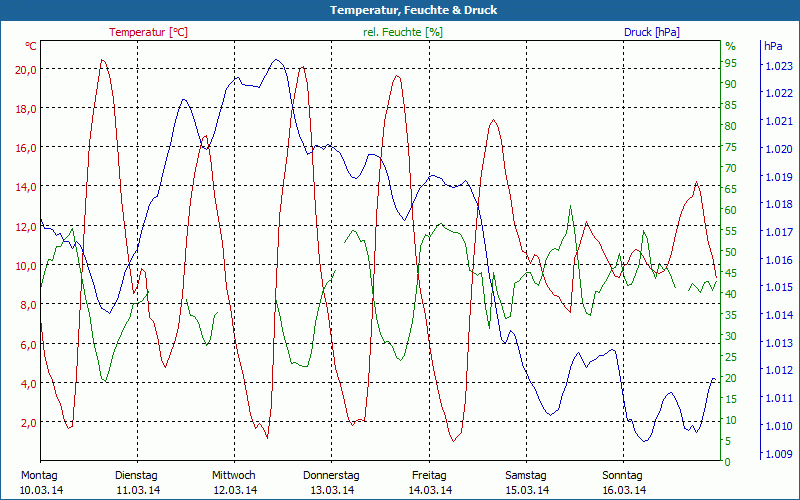Viewport: 800px width, 500px height.
Task: Click the 10,0 tick on the temperature axis
Action: coord(26,266)
